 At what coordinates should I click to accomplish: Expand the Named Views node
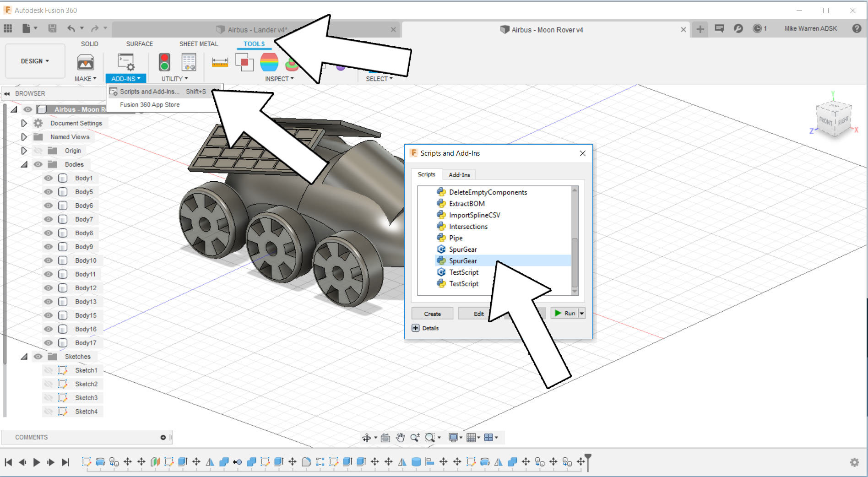point(24,137)
